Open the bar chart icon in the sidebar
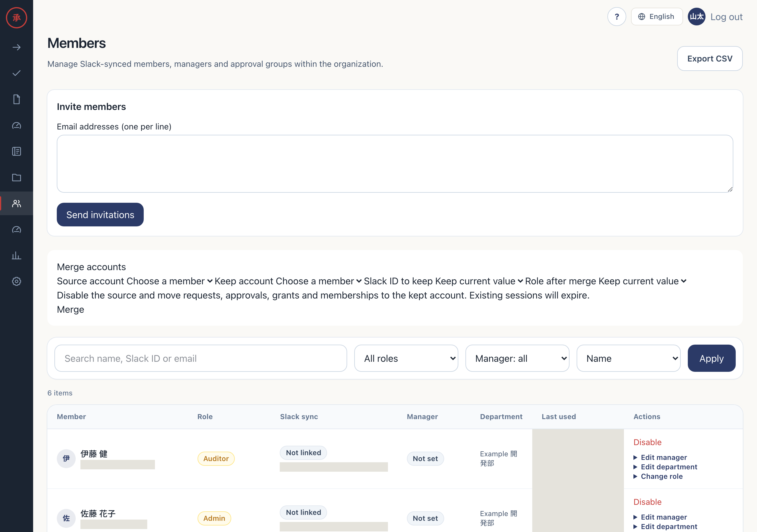The width and height of the screenshot is (757, 532). pos(17,255)
